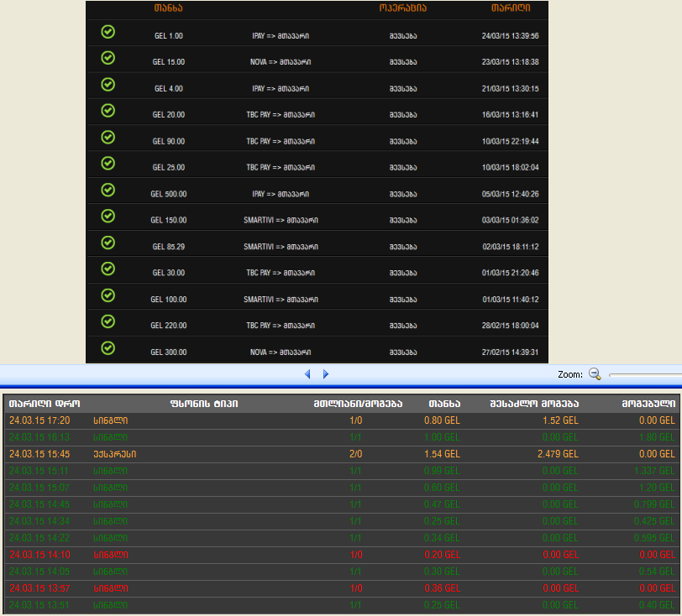Image resolution: width=682 pixels, height=616 pixels.
Task: Click the 2.479 GEL possible win value
Action: pos(558,454)
